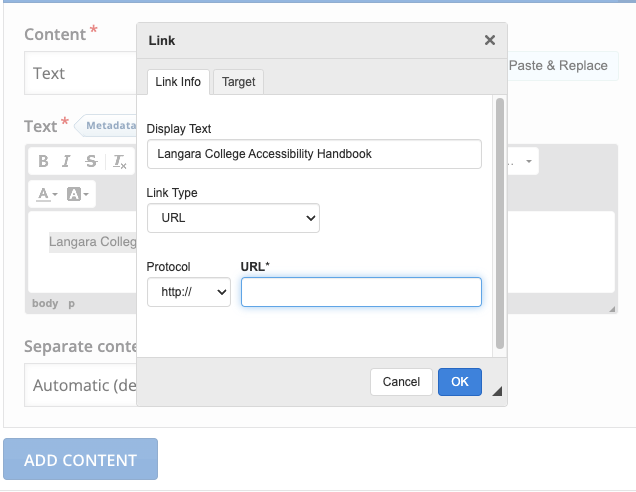Open the background color picker

coord(78,194)
